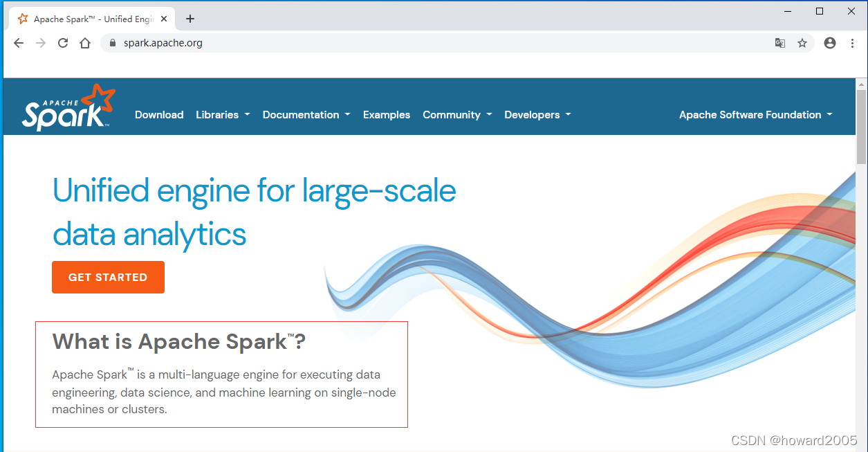Open a new tab with the plus button
The height and width of the screenshot is (452, 868).
point(190,19)
